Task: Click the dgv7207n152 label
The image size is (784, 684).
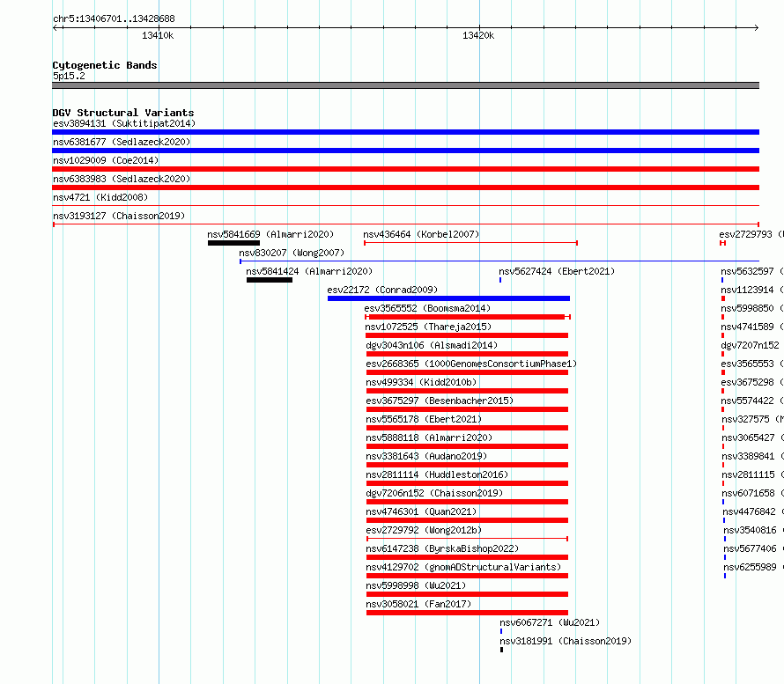Action: coord(750,345)
